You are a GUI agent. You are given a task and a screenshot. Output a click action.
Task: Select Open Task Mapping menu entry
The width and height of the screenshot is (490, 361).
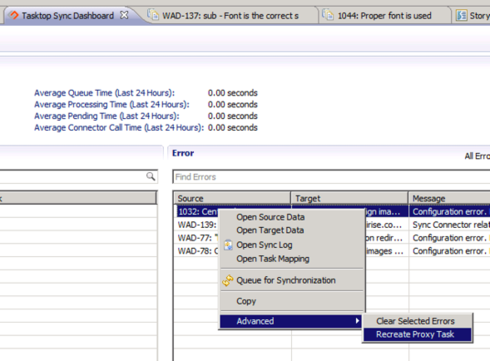[x=273, y=259]
